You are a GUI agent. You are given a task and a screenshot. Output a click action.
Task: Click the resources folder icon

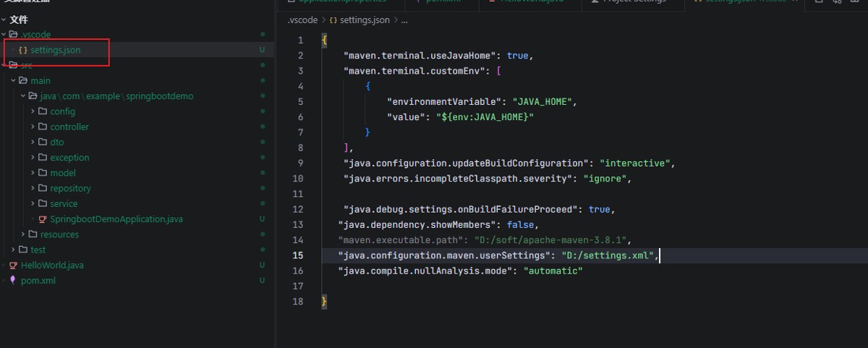tap(33, 234)
